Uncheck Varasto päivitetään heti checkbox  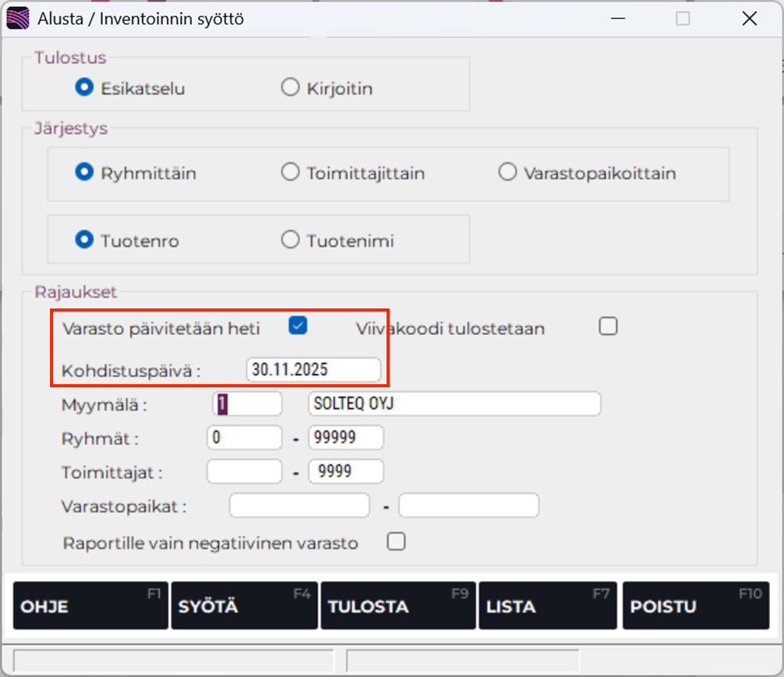[x=297, y=326]
